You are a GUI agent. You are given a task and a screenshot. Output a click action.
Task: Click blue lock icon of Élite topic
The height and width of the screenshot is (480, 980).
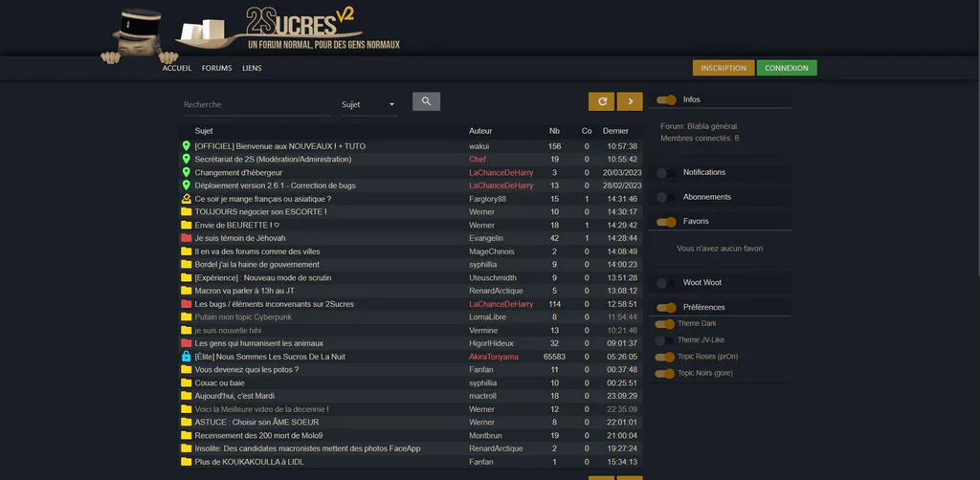tap(186, 357)
